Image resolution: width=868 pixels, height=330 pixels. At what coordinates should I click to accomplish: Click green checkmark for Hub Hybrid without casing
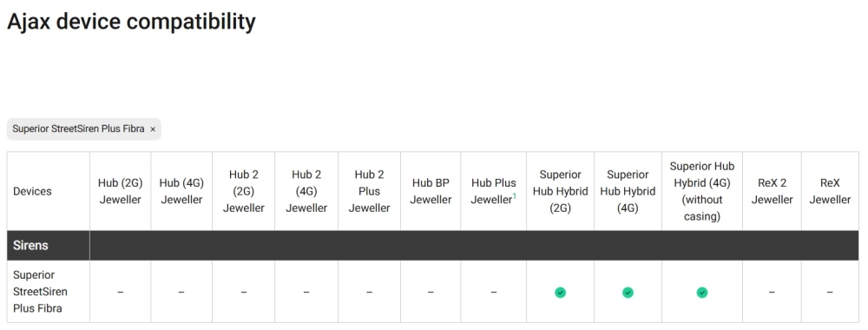coord(702,293)
